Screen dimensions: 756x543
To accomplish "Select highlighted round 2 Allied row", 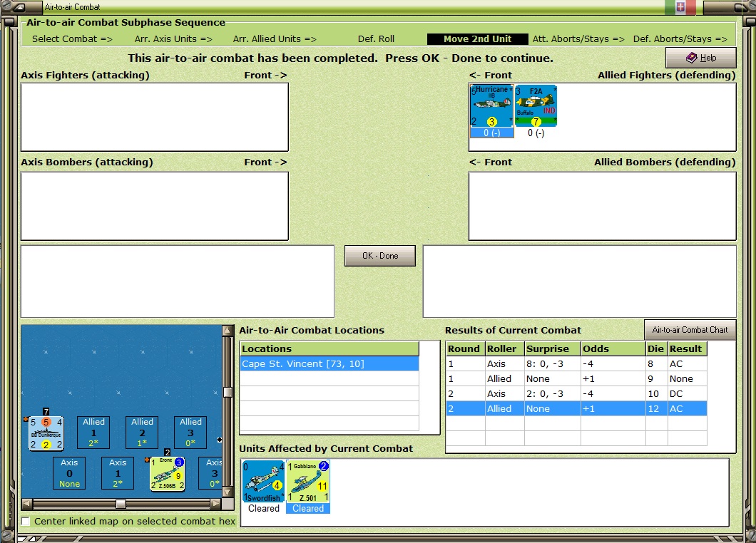I will [577, 408].
